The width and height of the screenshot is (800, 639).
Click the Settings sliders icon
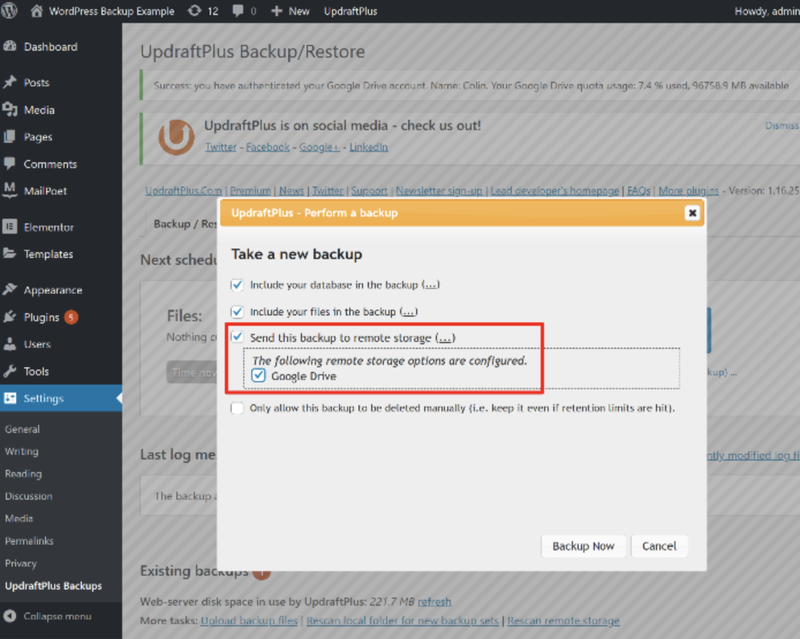10,398
